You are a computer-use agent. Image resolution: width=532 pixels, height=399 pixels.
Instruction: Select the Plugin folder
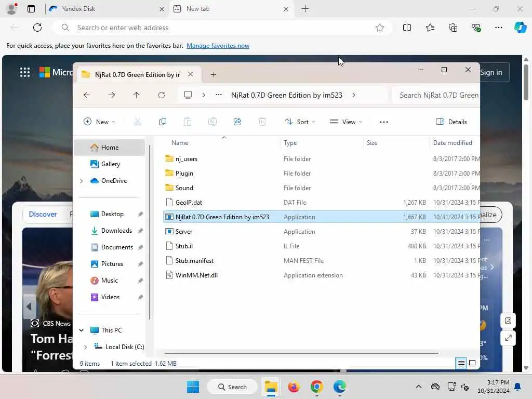321,174
